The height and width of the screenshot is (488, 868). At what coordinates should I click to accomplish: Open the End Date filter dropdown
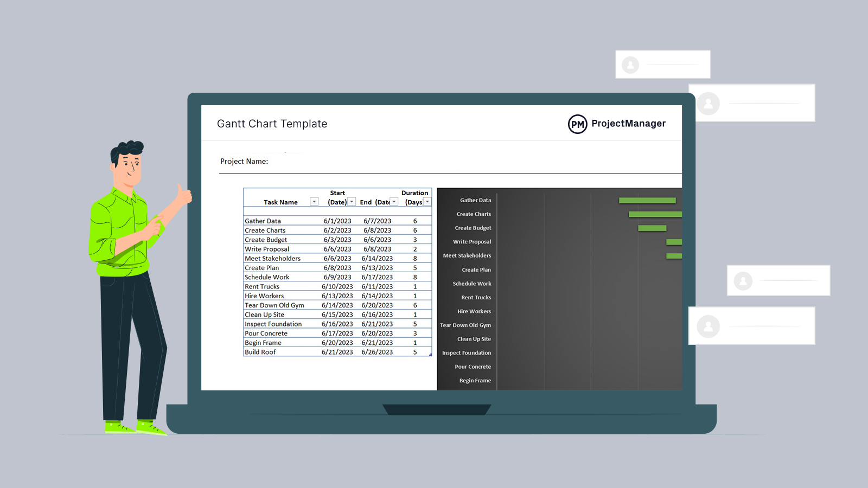point(394,202)
